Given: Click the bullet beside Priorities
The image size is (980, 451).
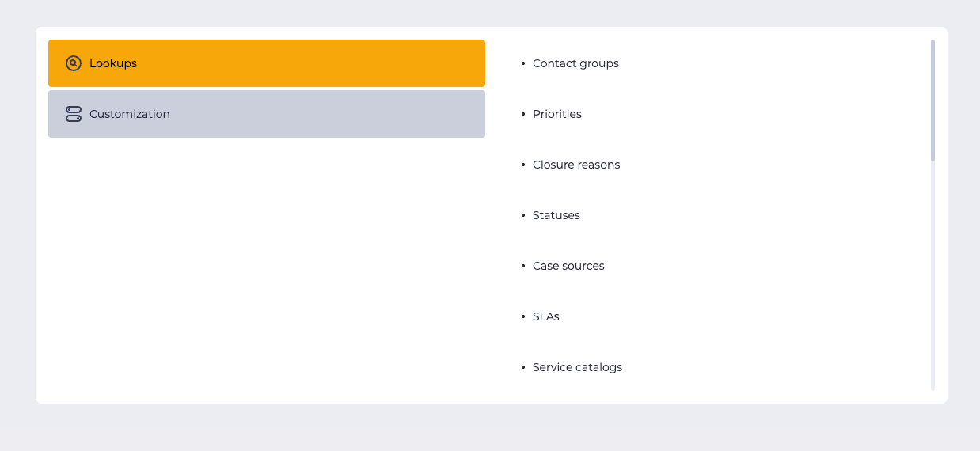Looking at the screenshot, I should pyautogui.click(x=523, y=114).
